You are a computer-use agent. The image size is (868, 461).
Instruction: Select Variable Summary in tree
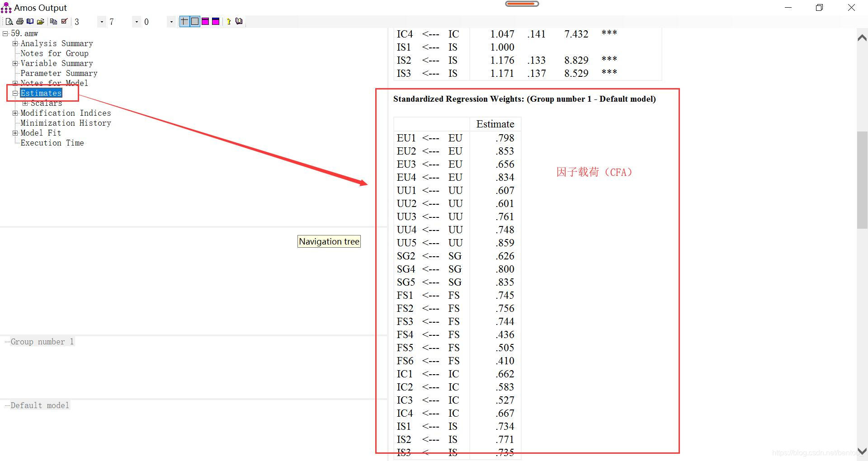[57, 63]
